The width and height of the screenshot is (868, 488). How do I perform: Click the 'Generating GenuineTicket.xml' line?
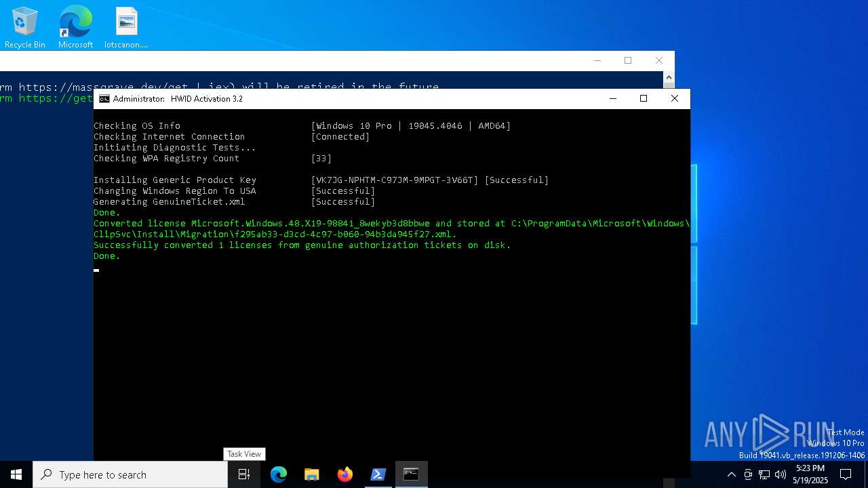[x=170, y=202]
